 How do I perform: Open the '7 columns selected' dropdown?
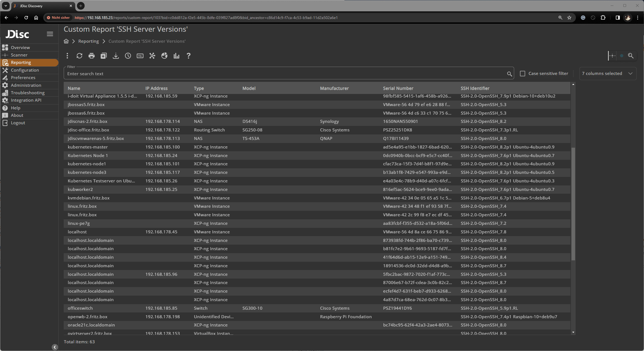[x=608, y=74]
